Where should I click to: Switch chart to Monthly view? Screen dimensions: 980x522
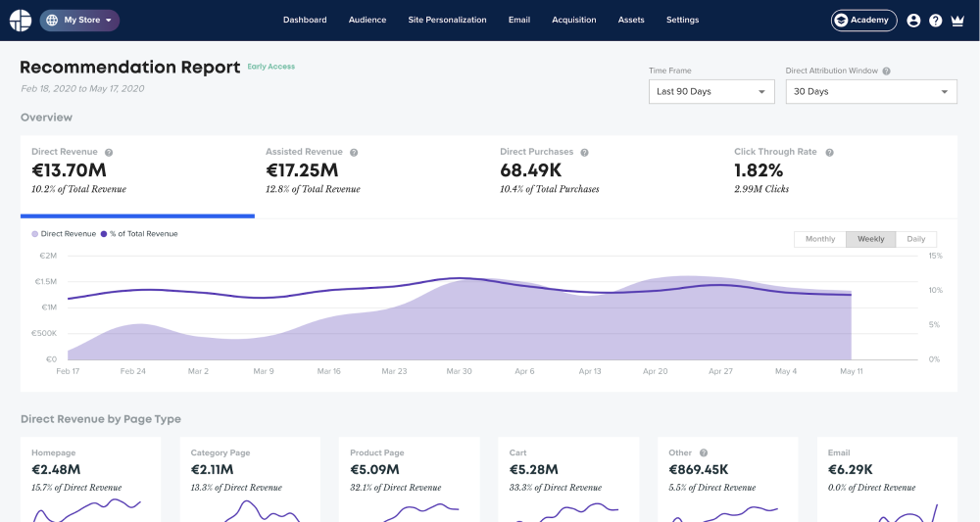(820, 239)
